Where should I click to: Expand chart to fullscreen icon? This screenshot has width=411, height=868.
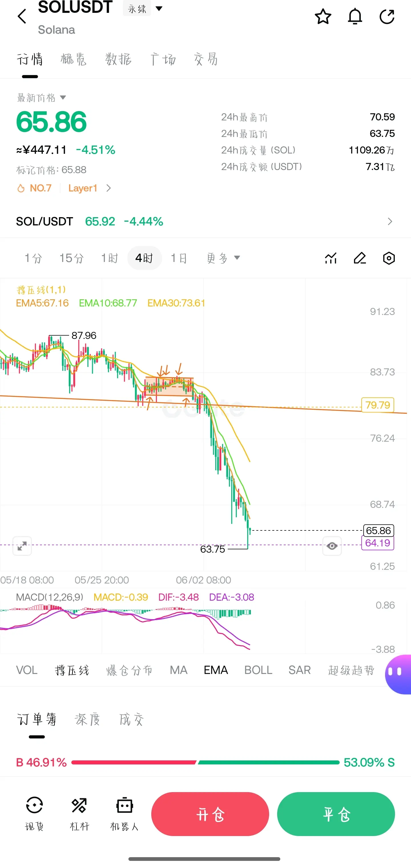click(22, 546)
